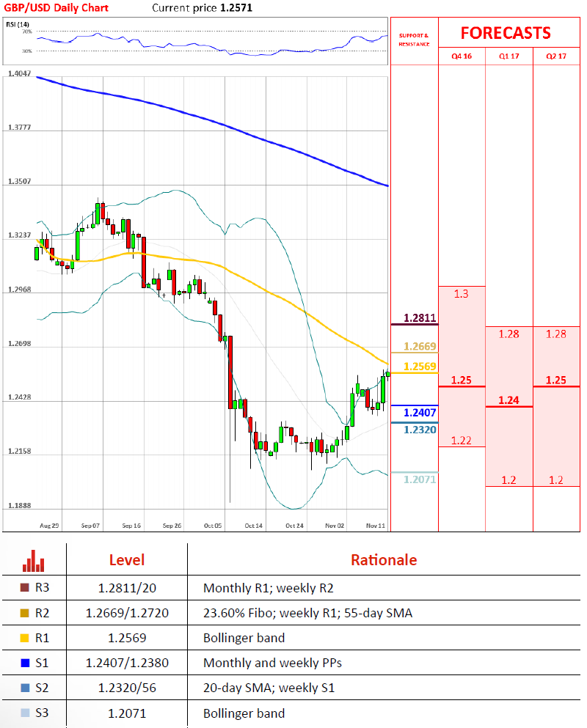
Task: Click the Q1 17 median forecast 1.24
Action: 509,400
